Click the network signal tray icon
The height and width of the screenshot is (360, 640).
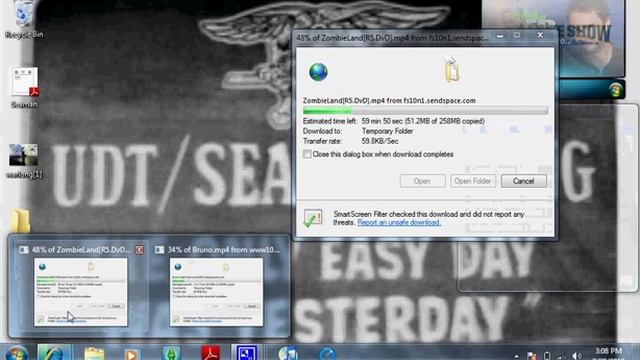562,356
